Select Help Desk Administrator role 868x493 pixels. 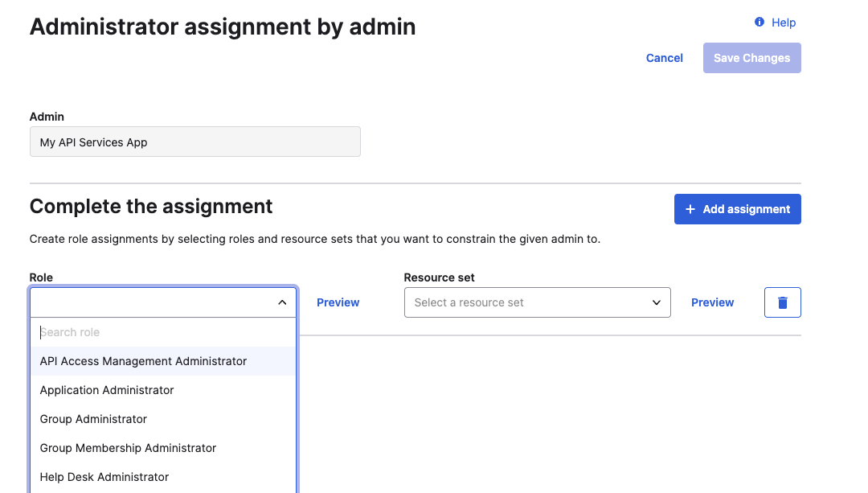click(163, 477)
